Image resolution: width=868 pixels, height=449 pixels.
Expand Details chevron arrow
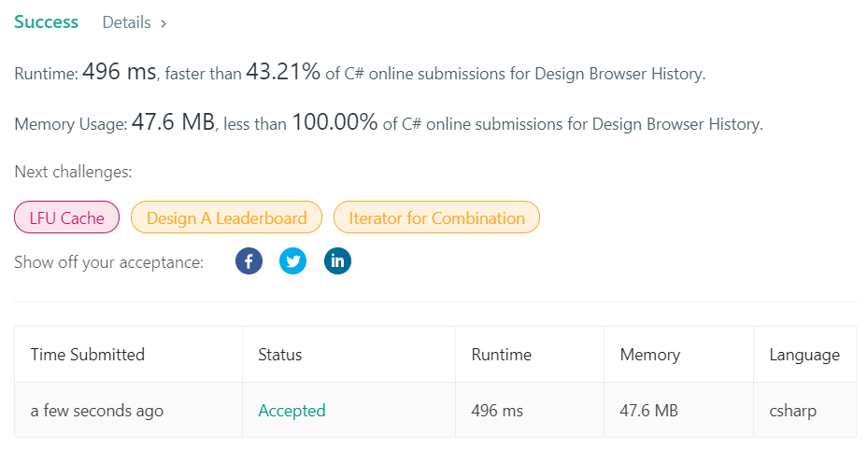[164, 23]
